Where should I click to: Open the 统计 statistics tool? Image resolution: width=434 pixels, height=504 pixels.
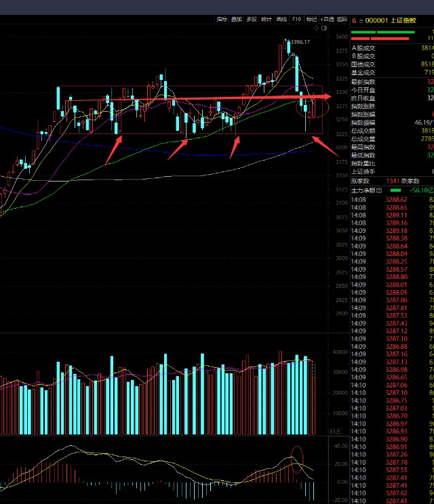267,20
